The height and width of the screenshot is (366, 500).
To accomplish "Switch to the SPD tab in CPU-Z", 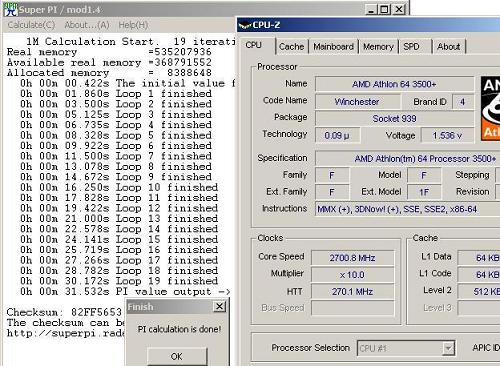I will click(x=412, y=47).
